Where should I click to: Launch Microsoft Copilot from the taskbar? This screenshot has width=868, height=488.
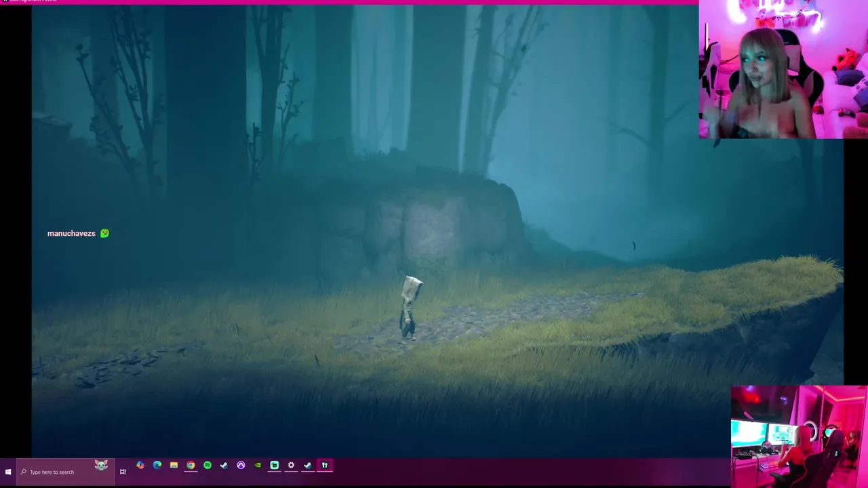pos(140,466)
